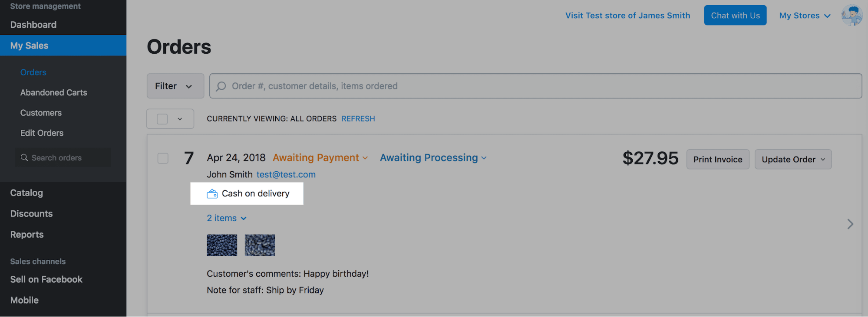Screen dimensions: 868x317
Task: Open order details with right arrow
Action: pyautogui.click(x=850, y=224)
